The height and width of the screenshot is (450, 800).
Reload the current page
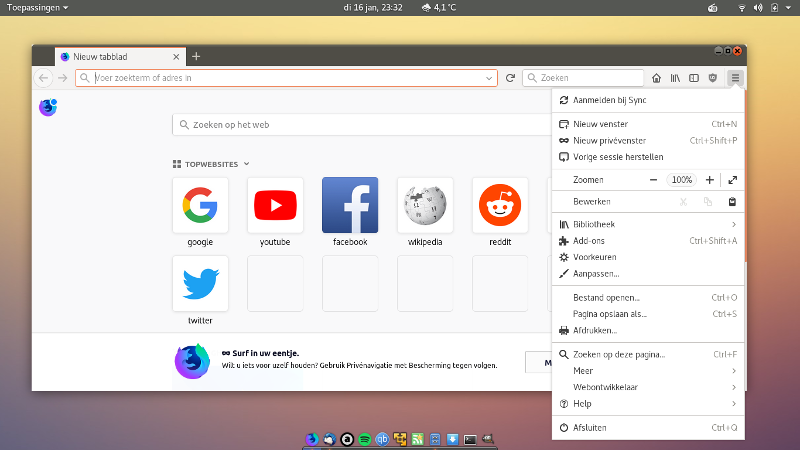tap(510, 78)
